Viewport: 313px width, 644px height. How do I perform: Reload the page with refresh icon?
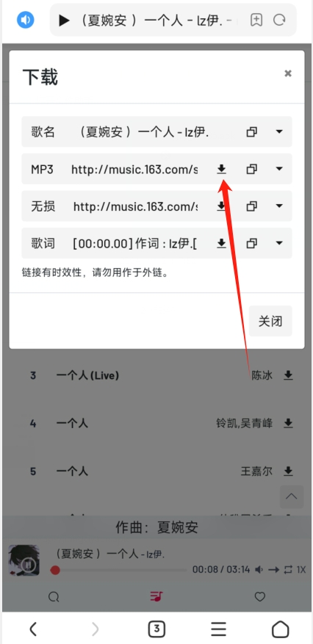coord(279,20)
